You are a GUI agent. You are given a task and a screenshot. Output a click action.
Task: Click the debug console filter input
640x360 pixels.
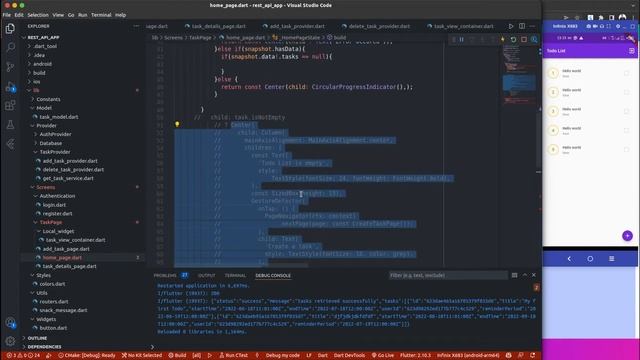point(448,276)
